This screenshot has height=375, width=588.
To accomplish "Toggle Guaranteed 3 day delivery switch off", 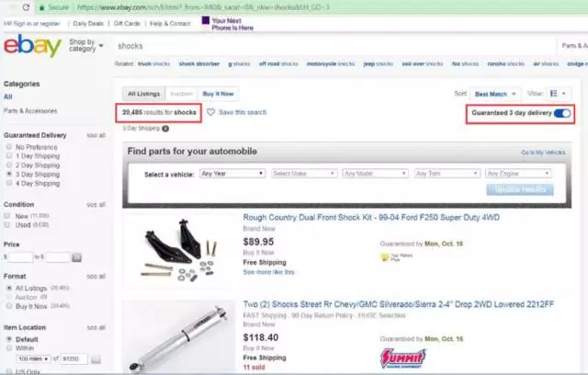I will point(561,113).
